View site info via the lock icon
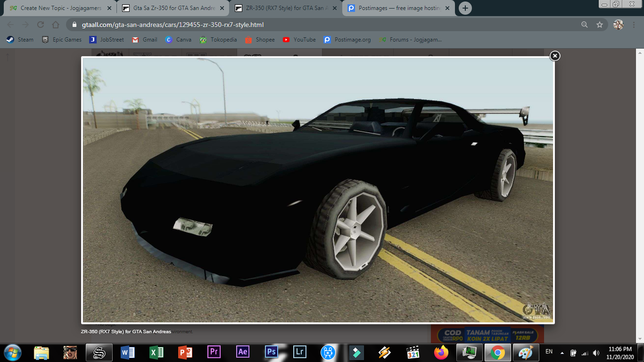Screen dimensions: 644x362 click(x=74, y=25)
